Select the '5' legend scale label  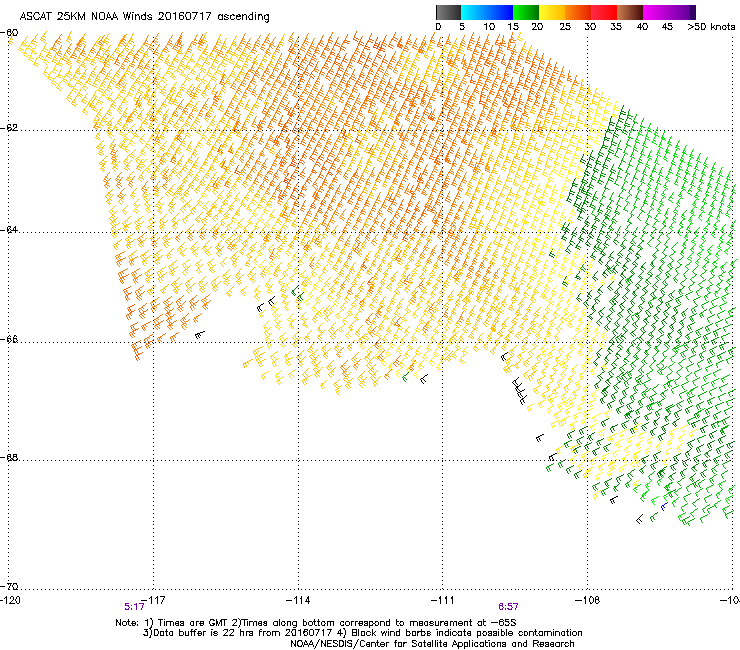click(x=462, y=26)
